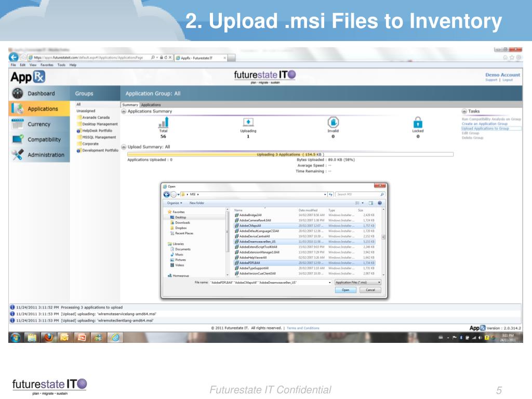Switch to the Applications tab
Viewport: 532px width, 399px height.
(151, 105)
